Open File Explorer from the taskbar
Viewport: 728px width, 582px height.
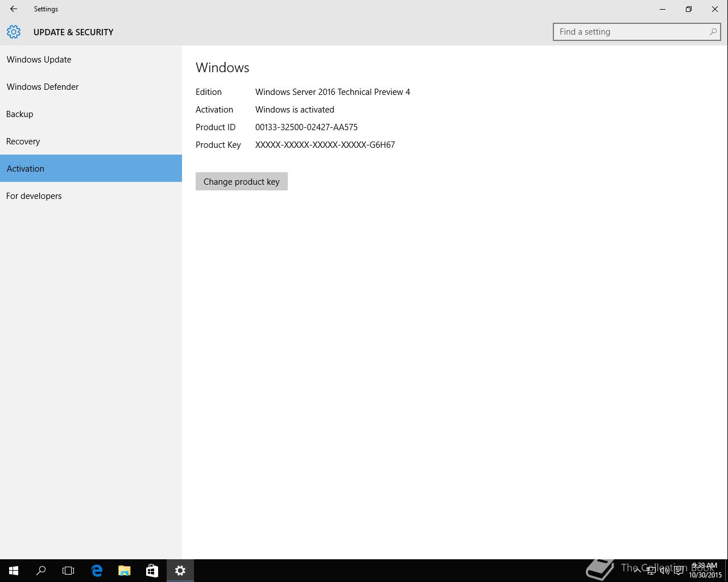coord(124,571)
